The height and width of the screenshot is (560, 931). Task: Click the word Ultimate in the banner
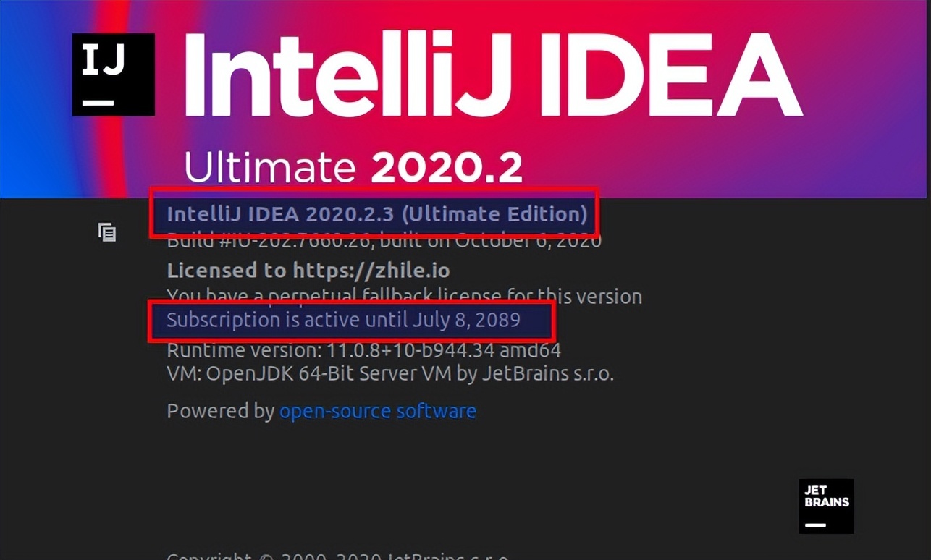click(270, 167)
